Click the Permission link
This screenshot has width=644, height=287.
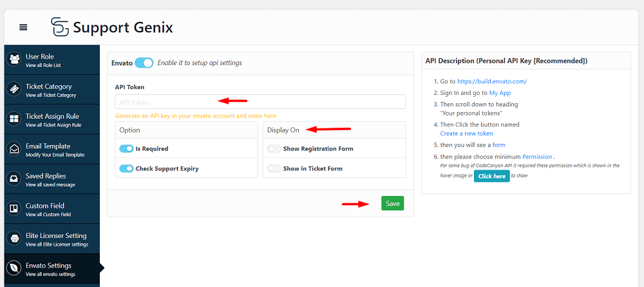point(537,157)
